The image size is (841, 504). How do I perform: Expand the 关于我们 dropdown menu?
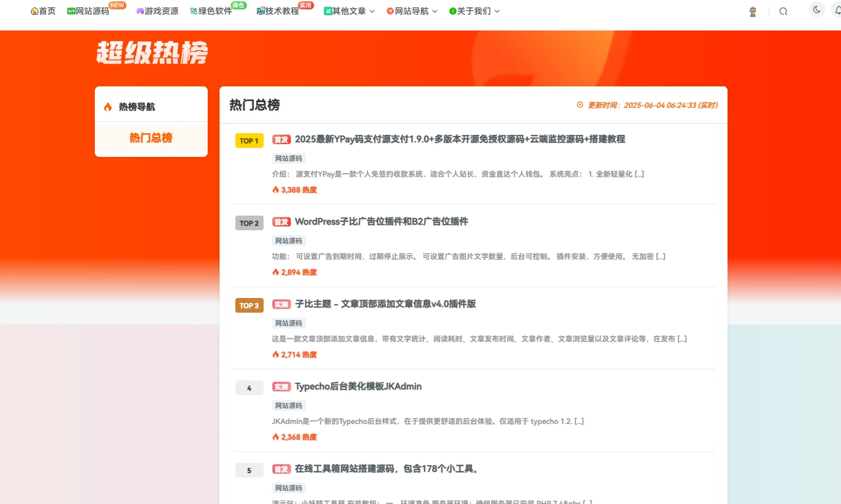(x=474, y=11)
